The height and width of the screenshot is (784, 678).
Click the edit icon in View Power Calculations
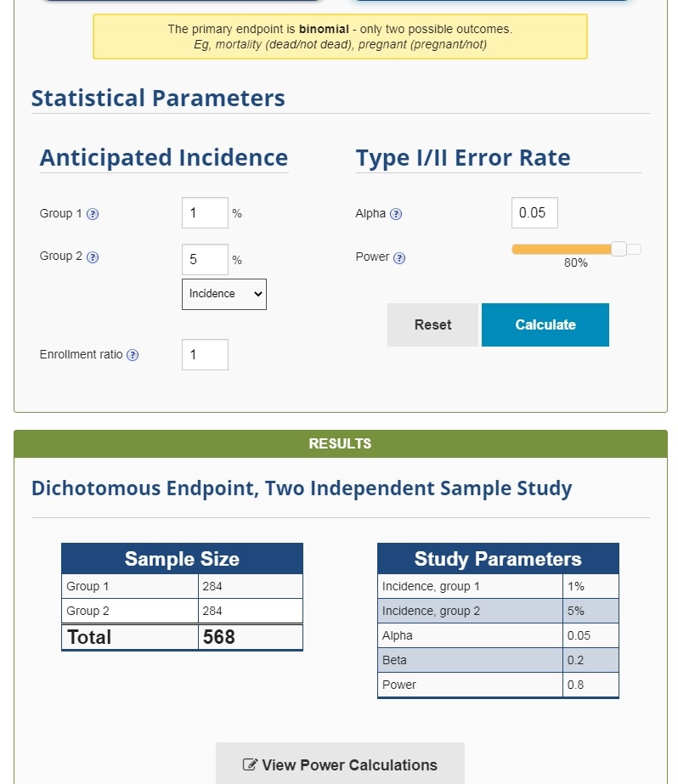click(x=250, y=764)
